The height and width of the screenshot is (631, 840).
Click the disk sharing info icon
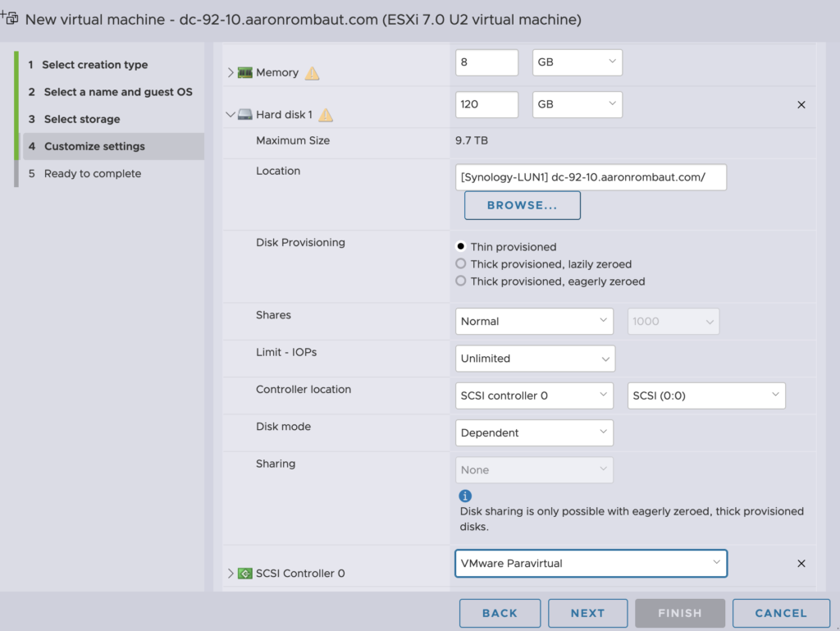pyautogui.click(x=465, y=496)
